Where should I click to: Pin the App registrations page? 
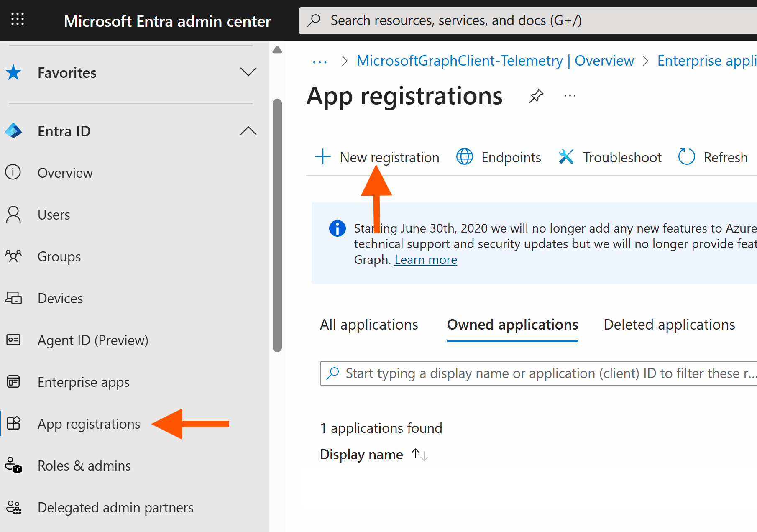click(536, 96)
